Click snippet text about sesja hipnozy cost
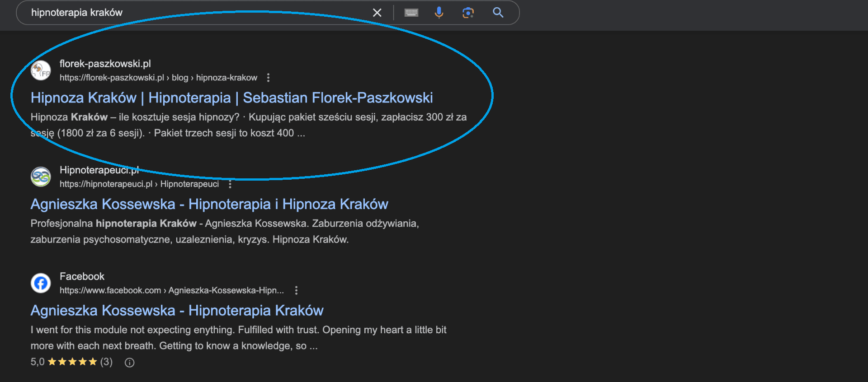 [x=249, y=125]
